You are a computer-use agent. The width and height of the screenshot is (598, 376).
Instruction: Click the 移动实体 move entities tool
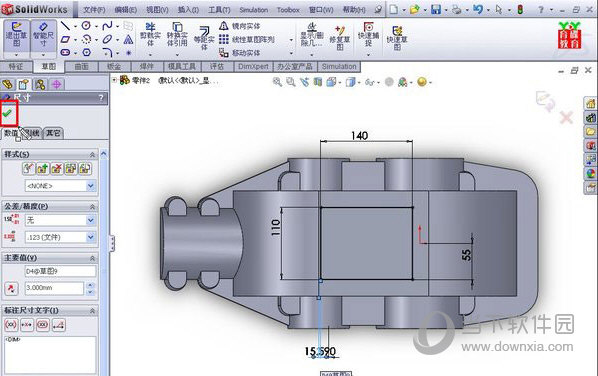[240, 53]
